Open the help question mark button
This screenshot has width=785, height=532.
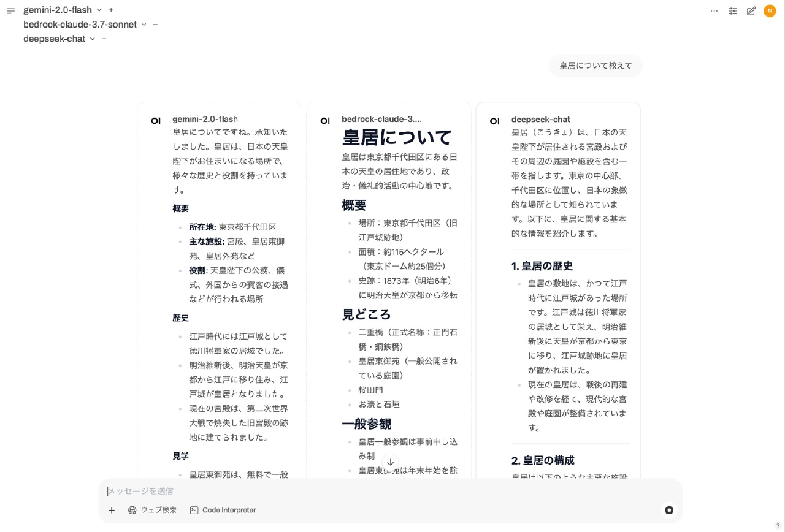pyautogui.click(x=778, y=525)
